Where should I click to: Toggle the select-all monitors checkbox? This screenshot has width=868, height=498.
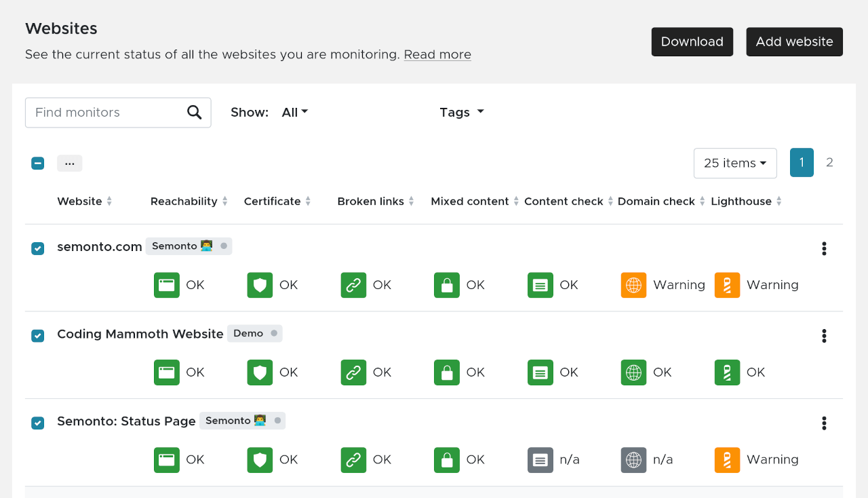[x=38, y=163]
